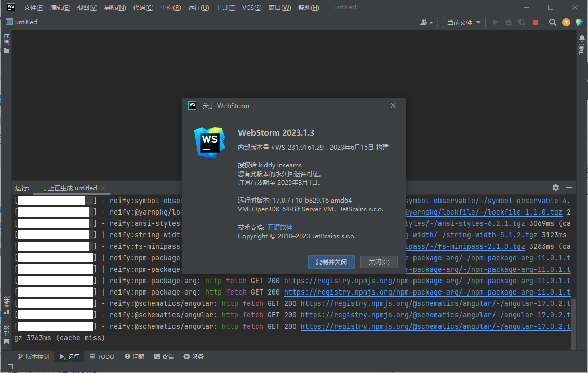Open the 导航(N) menu
The height and width of the screenshot is (373, 588).
click(115, 7)
